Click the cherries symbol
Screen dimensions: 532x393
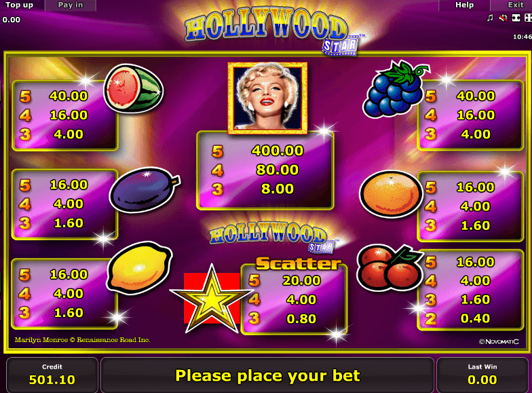tap(388, 267)
